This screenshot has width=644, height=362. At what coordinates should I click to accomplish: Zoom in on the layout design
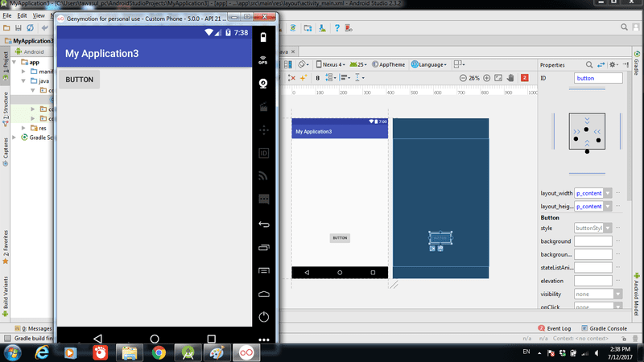click(x=486, y=78)
